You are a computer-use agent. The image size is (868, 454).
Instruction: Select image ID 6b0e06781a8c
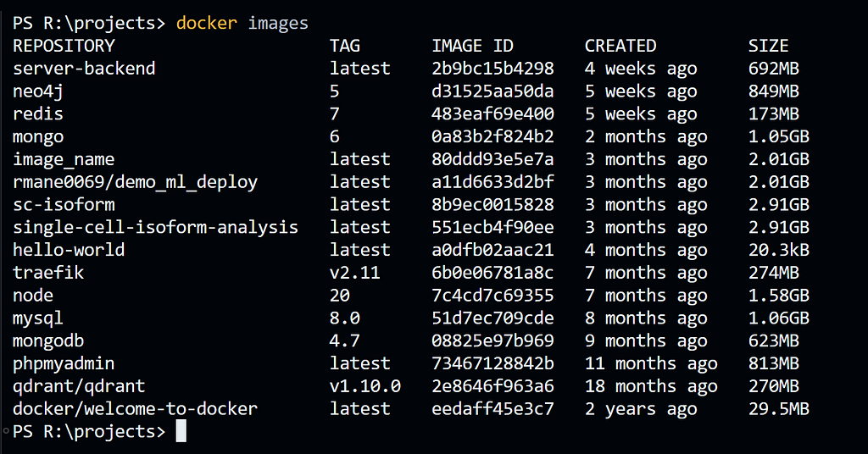click(x=492, y=273)
